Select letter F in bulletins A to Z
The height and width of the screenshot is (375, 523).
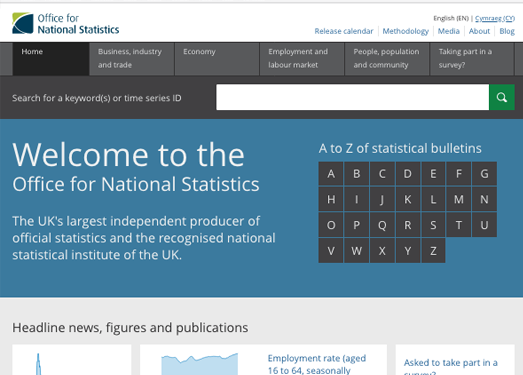pyautogui.click(x=459, y=174)
